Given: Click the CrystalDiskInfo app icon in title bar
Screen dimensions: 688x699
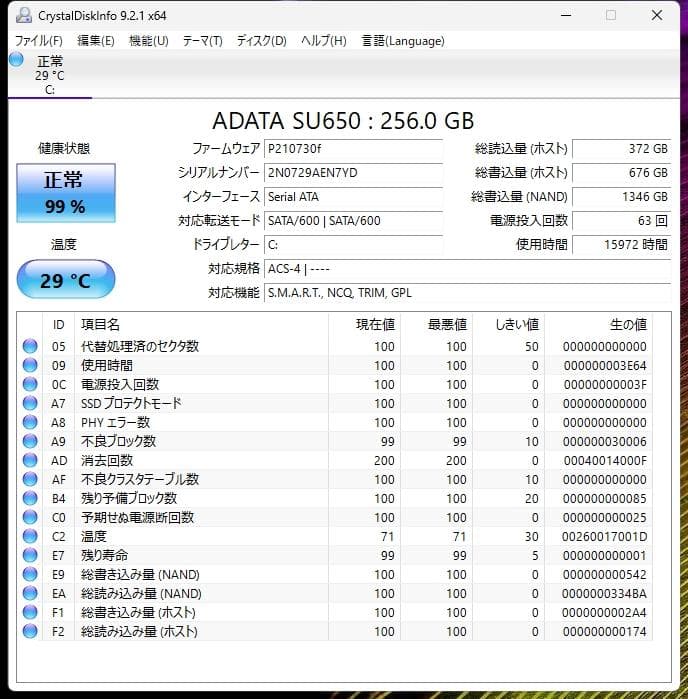Looking at the screenshot, I should click(24, 16).
